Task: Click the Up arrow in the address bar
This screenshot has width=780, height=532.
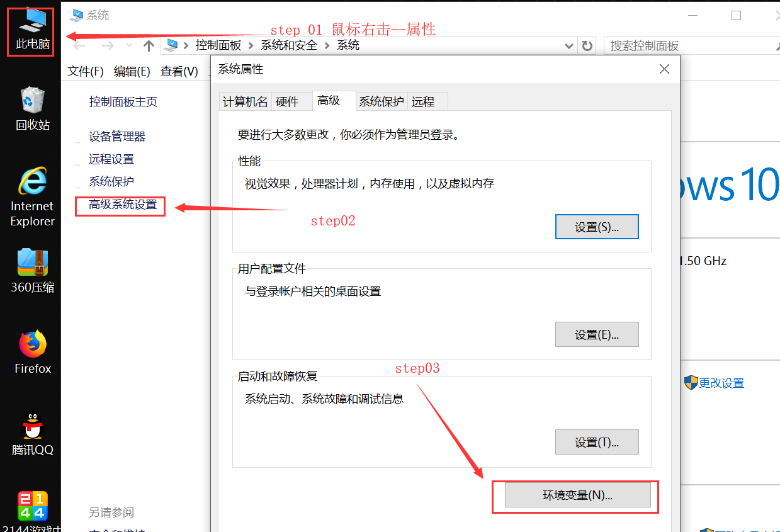Action: point(149,45)
